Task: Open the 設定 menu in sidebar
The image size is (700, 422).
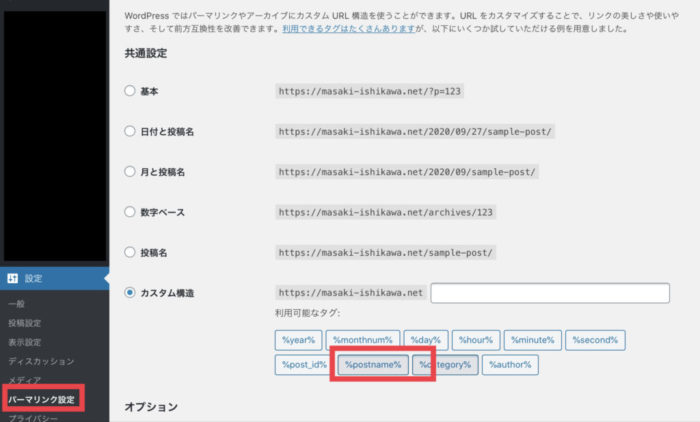Action: (54, 278)
